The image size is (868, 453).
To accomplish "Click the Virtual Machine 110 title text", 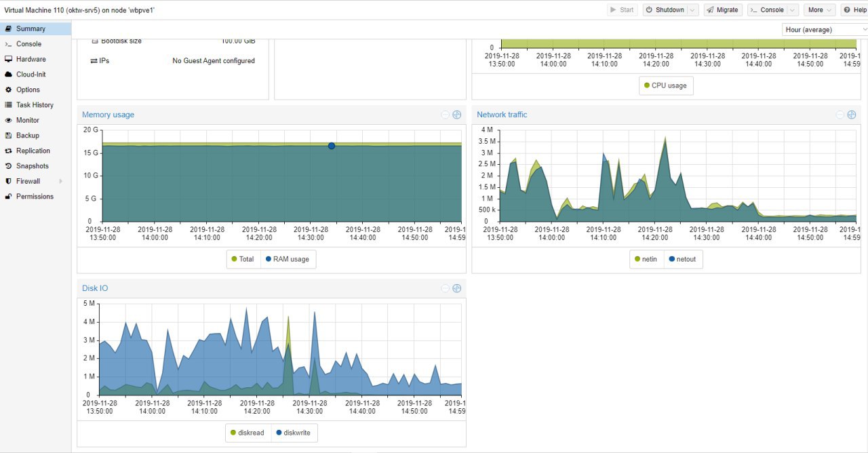I will 79,10.
